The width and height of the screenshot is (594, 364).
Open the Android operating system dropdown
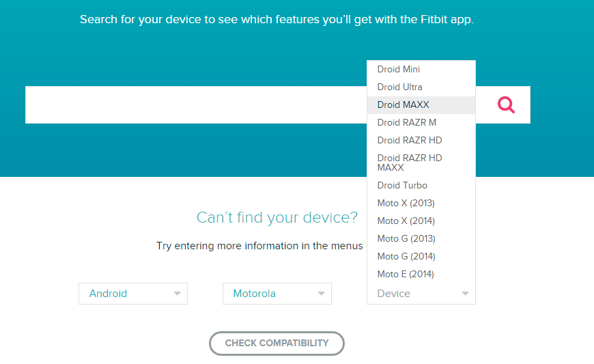coord(132,294)
